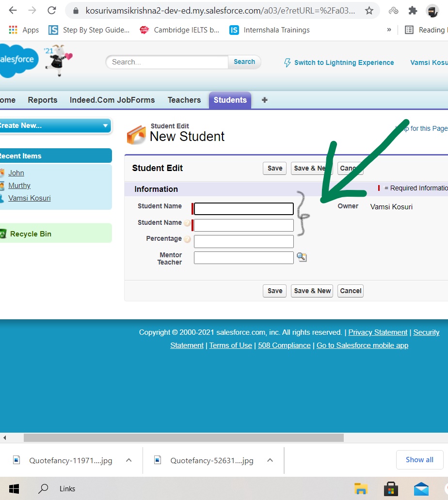448x500 pixels.
Task: Open downloaded file Quotefancy-52631 jpg
Action: coord(204,460)
